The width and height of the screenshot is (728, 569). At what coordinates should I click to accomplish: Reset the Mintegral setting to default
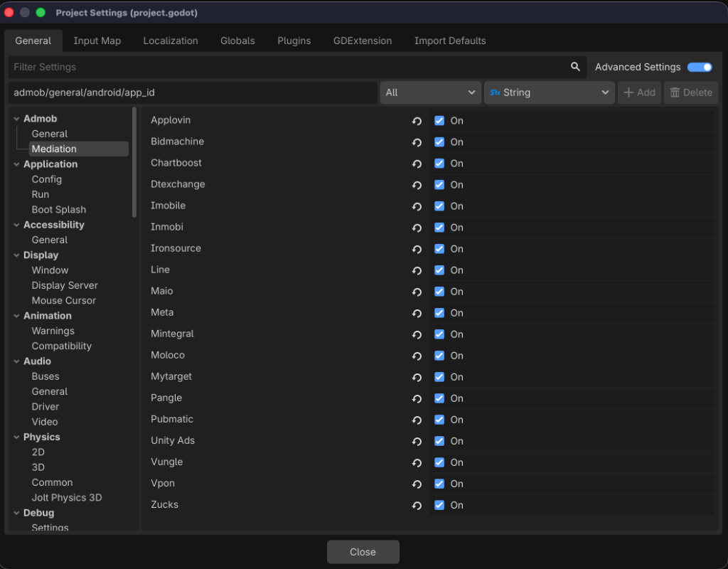(x=417, y=335)
